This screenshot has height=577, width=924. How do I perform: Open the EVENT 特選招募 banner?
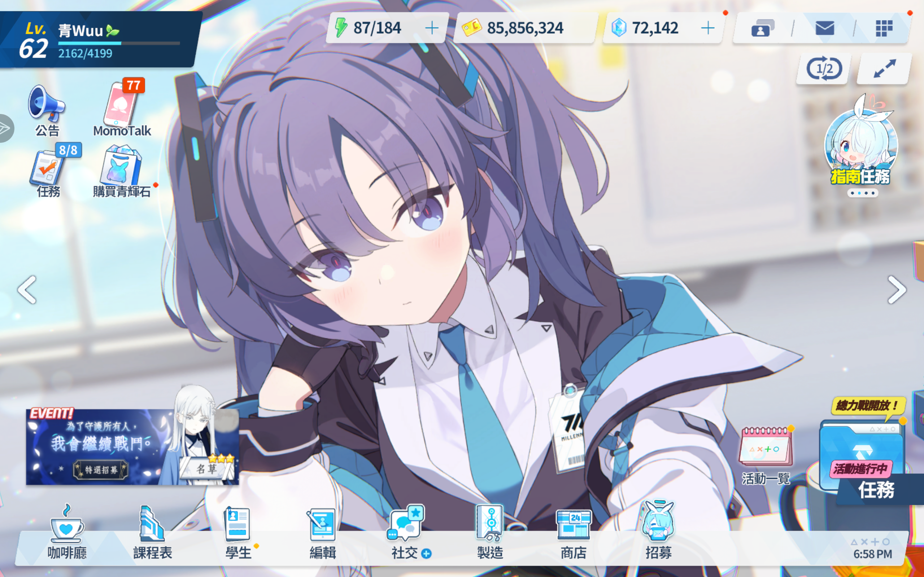[x=132, y=446]
